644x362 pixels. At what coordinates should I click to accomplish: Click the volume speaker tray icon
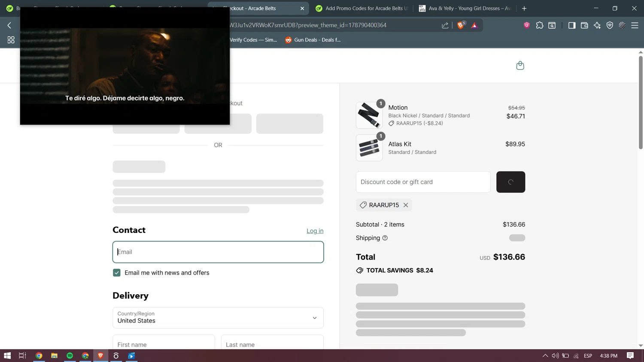click(x=555, y=356)
